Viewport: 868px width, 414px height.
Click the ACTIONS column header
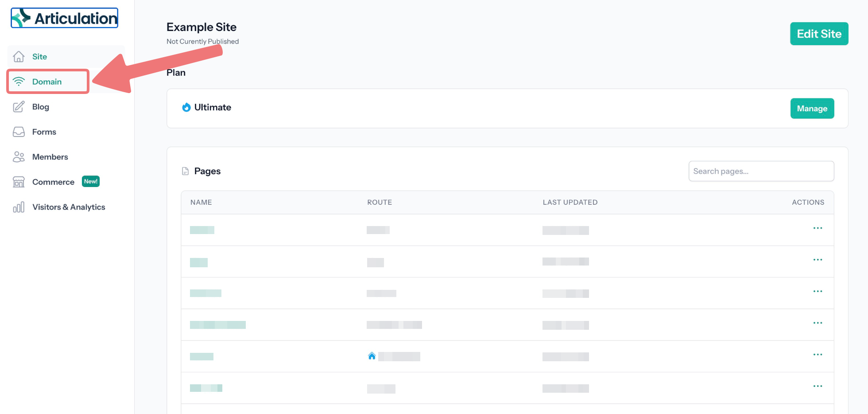click(808, 202)
